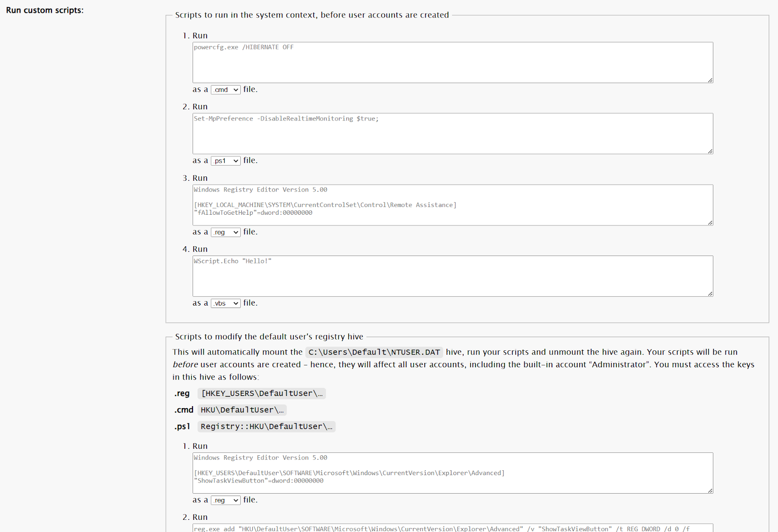Open the .ps1 dropdown for script 2
The width and height of the screenshot is (778, 532).
pyautogui.click(x=225, y=160)
